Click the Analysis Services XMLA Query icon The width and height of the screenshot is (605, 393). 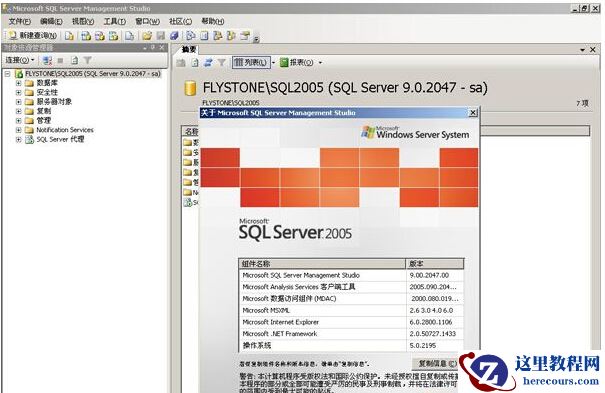[113, 36]
